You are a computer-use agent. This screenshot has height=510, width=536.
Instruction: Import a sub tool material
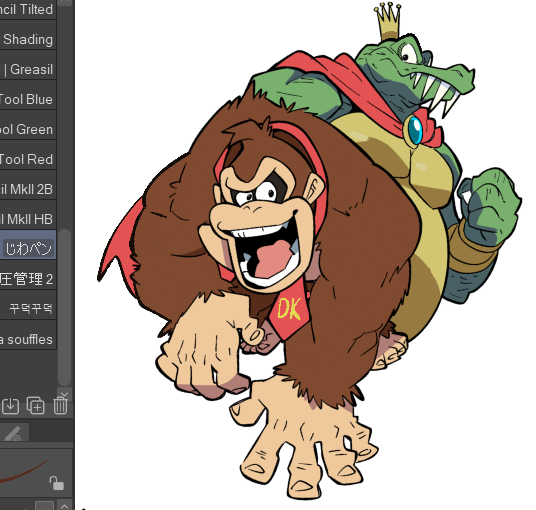(x=10, y=406)
